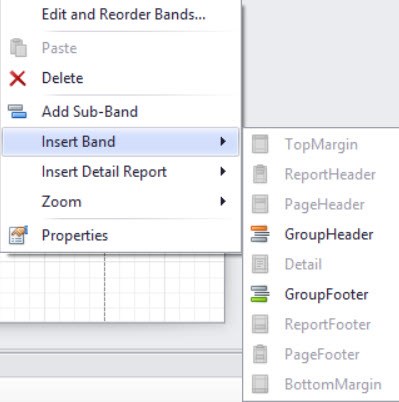399x402 pixels.
Task: Click the red X Delete icon
Action: [x=18, y=79]
